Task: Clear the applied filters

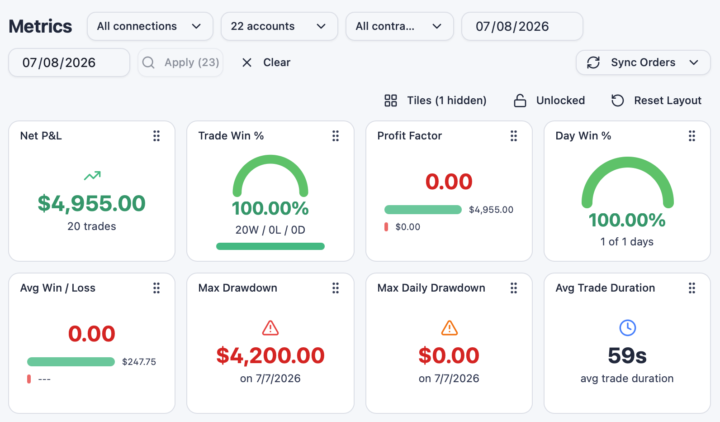Action: click(x=266, y=62)
